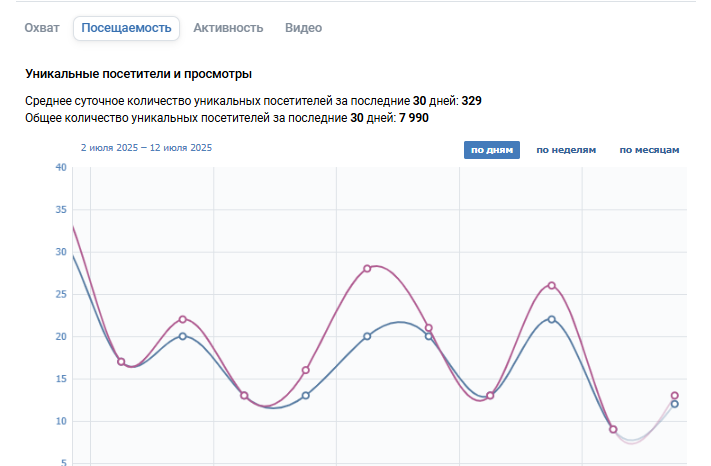Select the Посещаемость tab
The height and width of the screenshot is (466, 711).
[x=127, y=28]
